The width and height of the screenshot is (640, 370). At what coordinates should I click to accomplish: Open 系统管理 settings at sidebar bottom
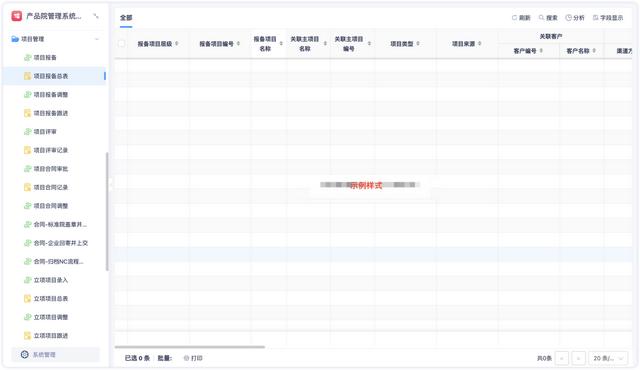point(55,354)
